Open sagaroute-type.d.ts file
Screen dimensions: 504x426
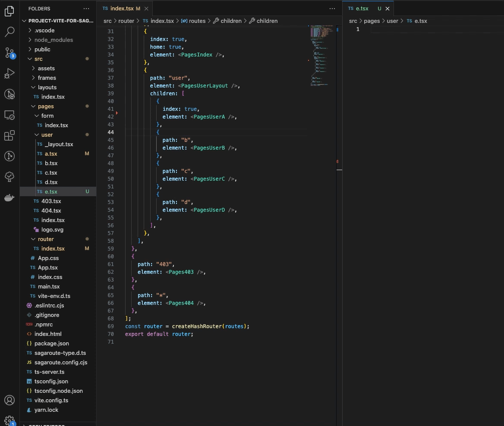[x=58, y=353]
